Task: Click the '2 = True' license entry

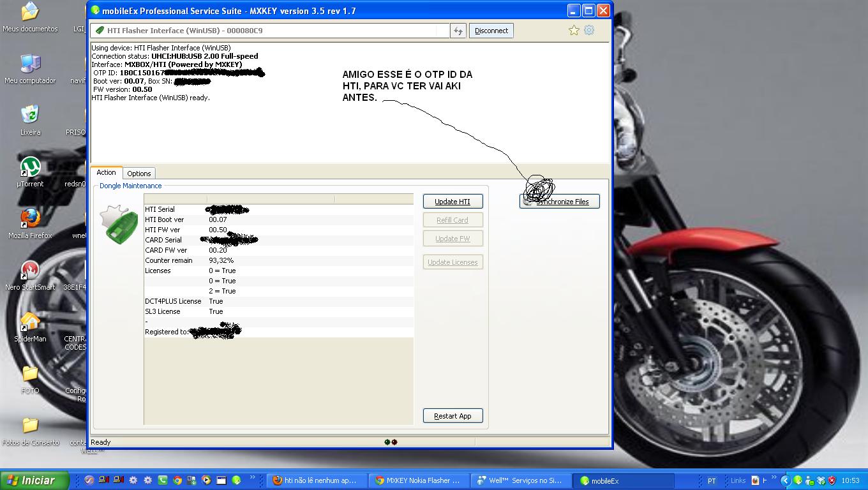Action: (222, 291)
